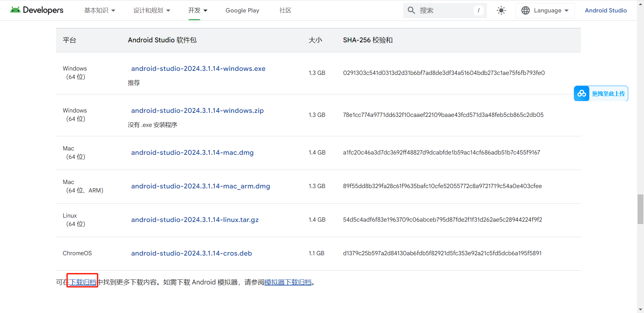Download android-studio-2024.3.1.14-linux.tar.gz
Screen dimensions: 644x313
coord(195,220)
